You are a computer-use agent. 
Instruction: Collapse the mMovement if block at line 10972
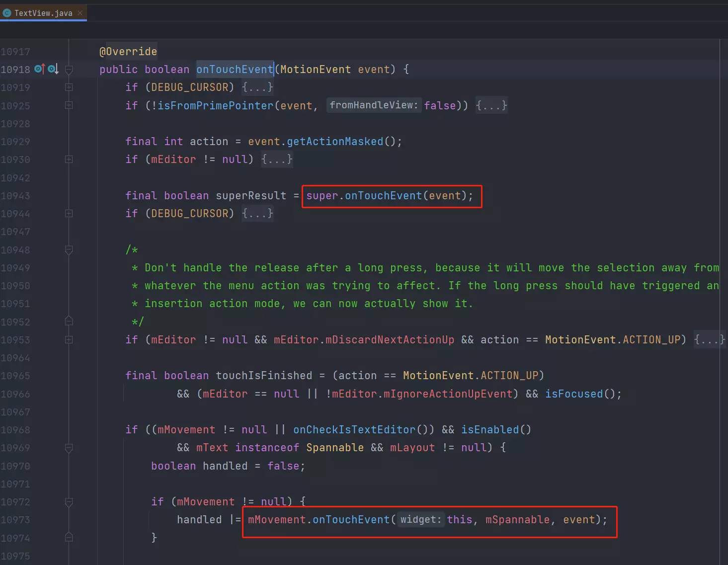coord(69,502)
